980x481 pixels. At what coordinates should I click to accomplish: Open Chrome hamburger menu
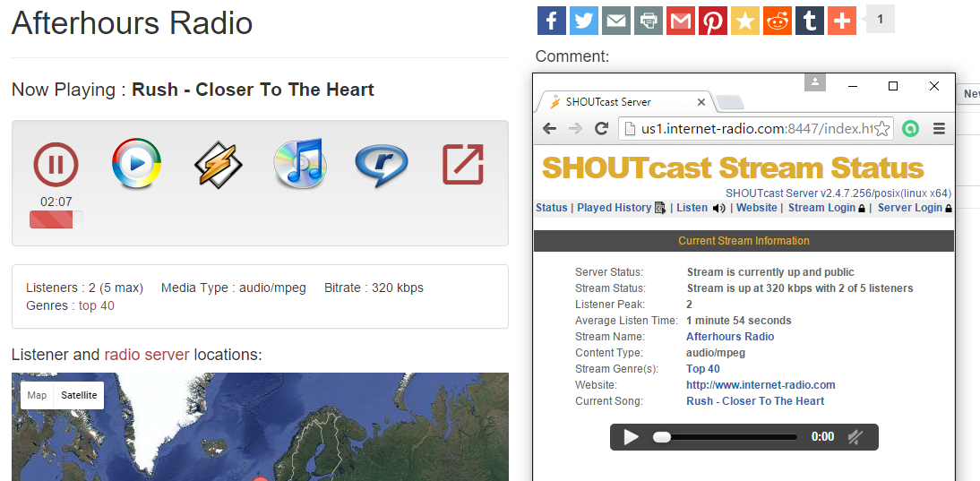(939, 129)
